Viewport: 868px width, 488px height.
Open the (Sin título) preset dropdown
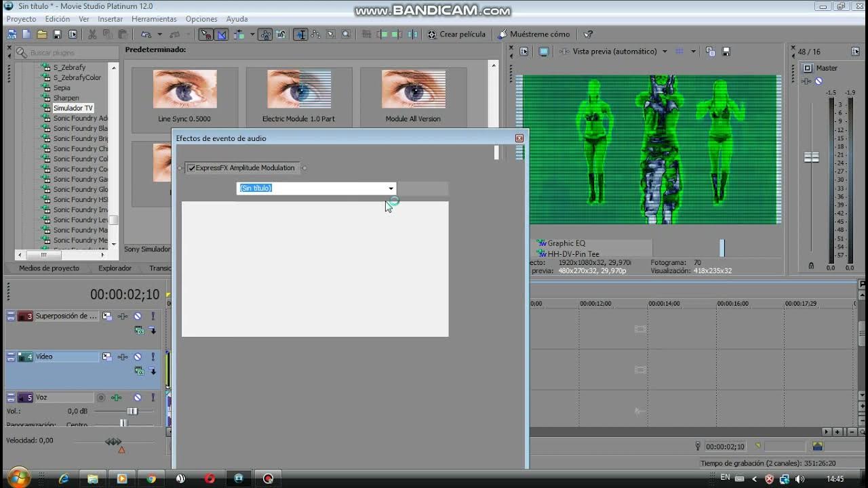click(391, 188)
